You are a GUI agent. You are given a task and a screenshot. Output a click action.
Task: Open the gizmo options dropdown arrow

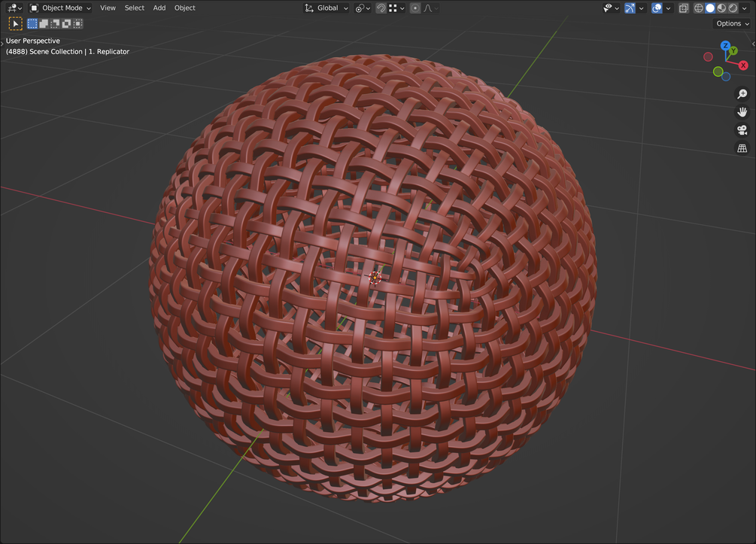pos(641,8)
